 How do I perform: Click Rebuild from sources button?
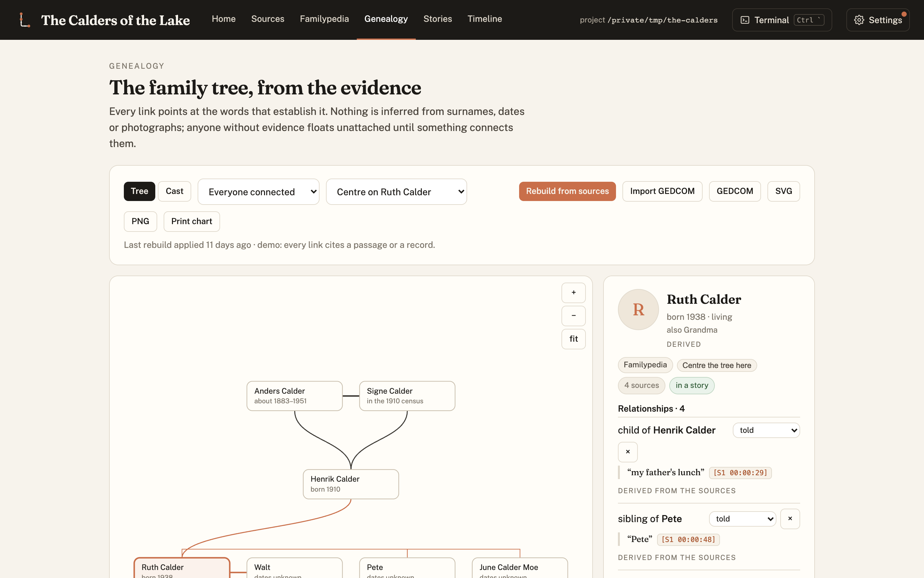[x=567, y=191]
